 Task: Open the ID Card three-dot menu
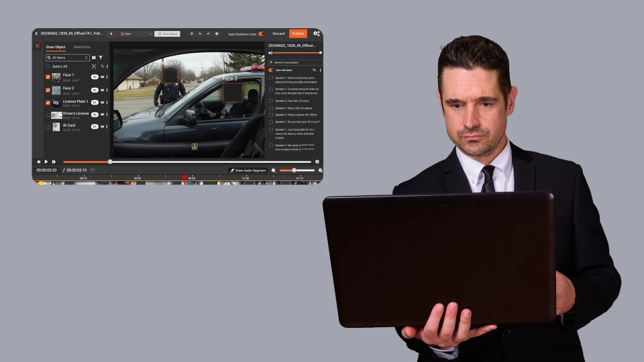107,127
